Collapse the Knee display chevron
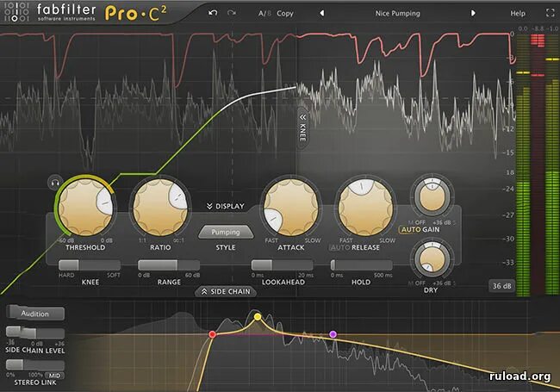560x392 pixels. (302, 127)
